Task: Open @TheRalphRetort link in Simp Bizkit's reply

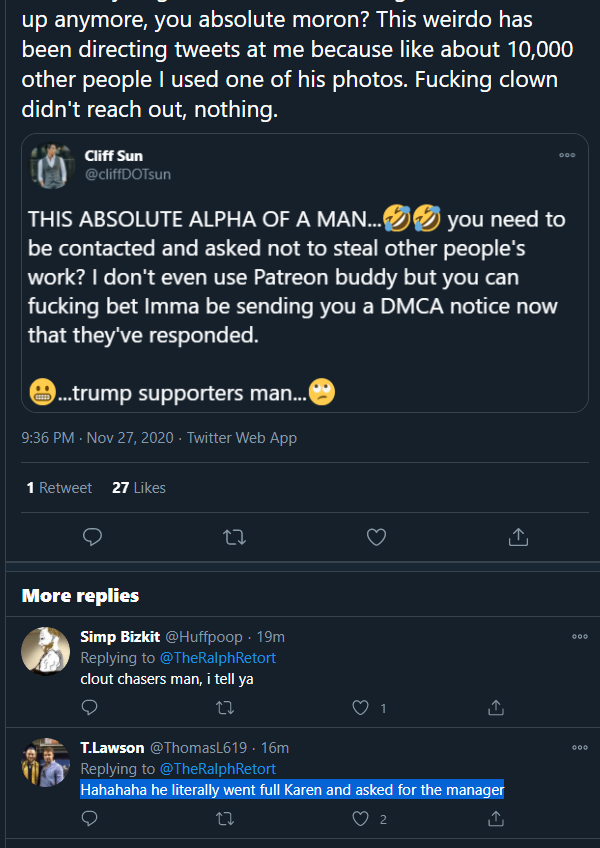Action: point(217,658)
